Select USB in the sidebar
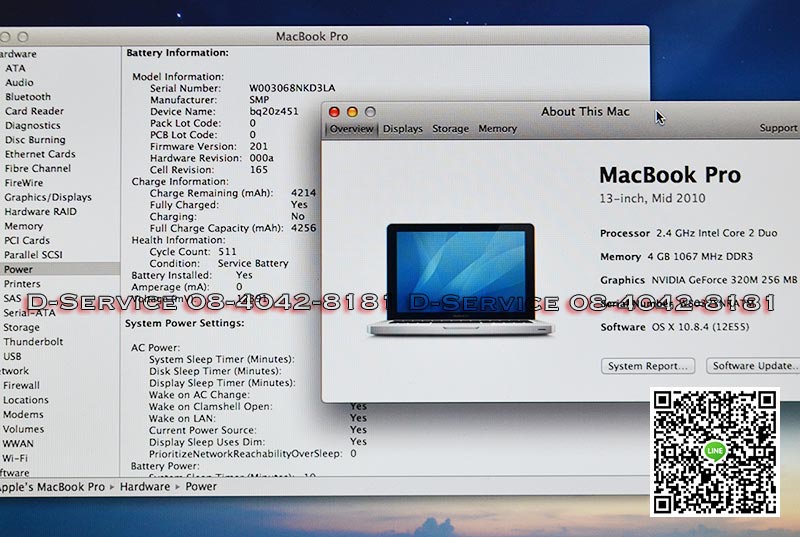This screenshot has height=537, width=800. 12,356
